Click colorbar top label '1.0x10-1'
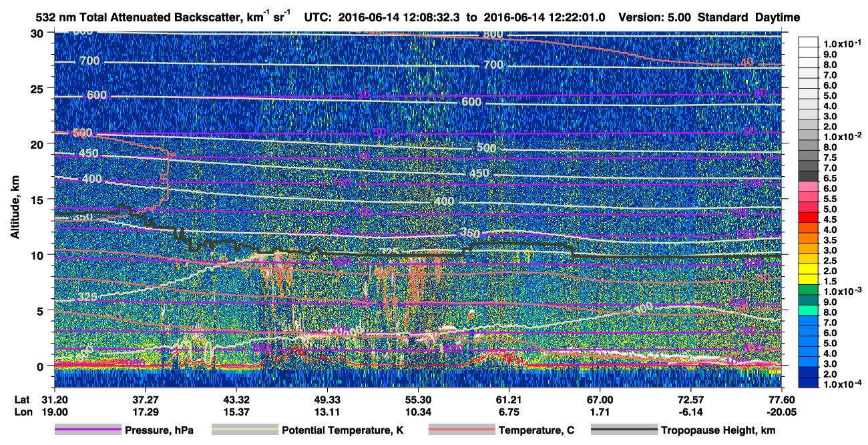 click(x=842, y=43)
